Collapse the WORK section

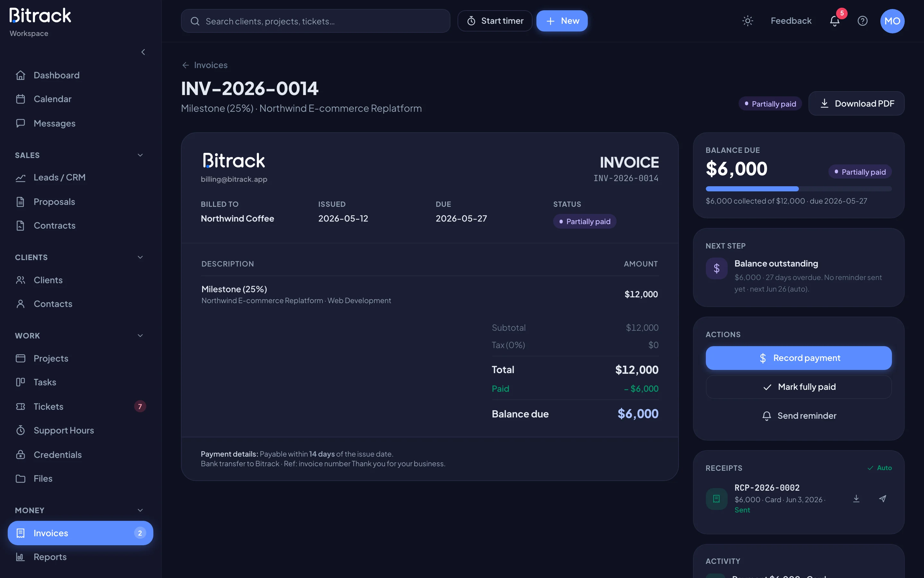pos(140,336)
